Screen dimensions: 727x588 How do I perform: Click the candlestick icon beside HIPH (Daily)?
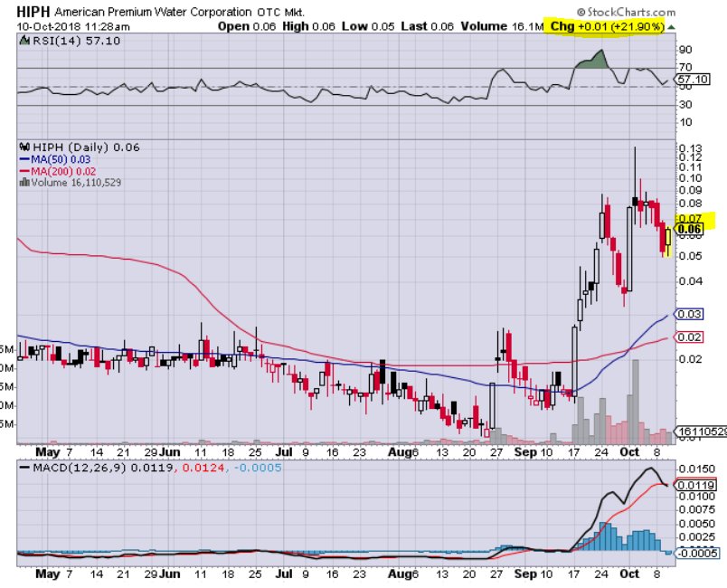[24, 147]
